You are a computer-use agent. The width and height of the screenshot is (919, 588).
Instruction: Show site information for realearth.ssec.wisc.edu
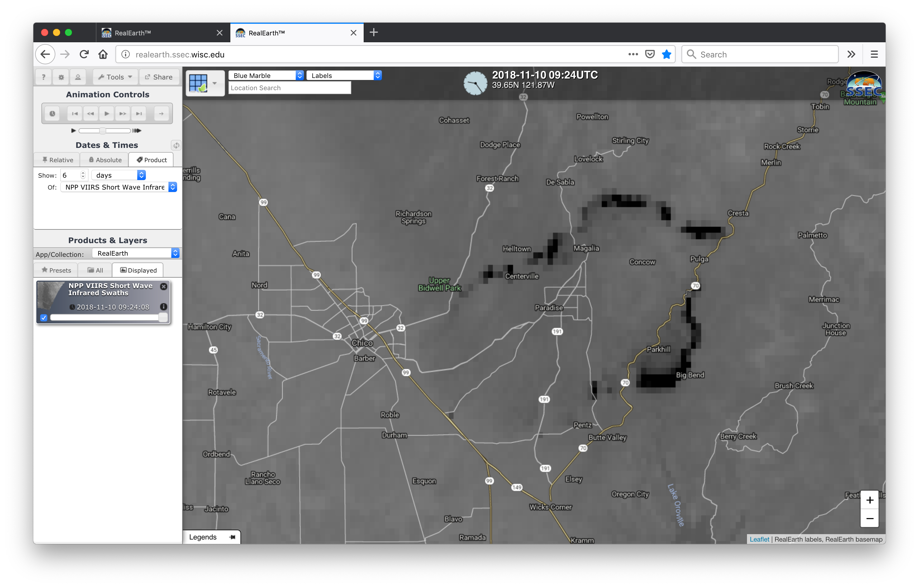click(x=126, y=54)
